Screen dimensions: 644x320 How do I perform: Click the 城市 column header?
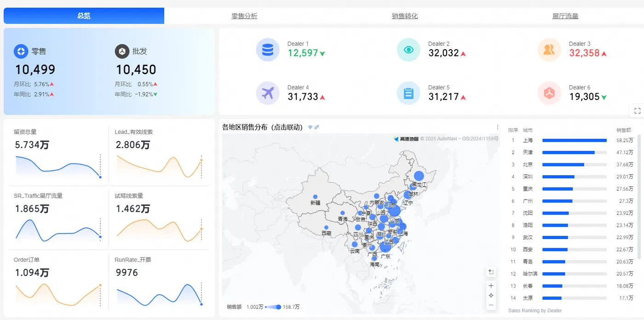[528, 130]
